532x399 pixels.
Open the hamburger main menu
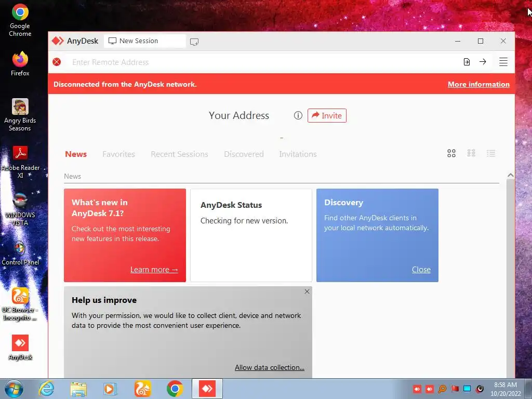(x=503, y=62)
